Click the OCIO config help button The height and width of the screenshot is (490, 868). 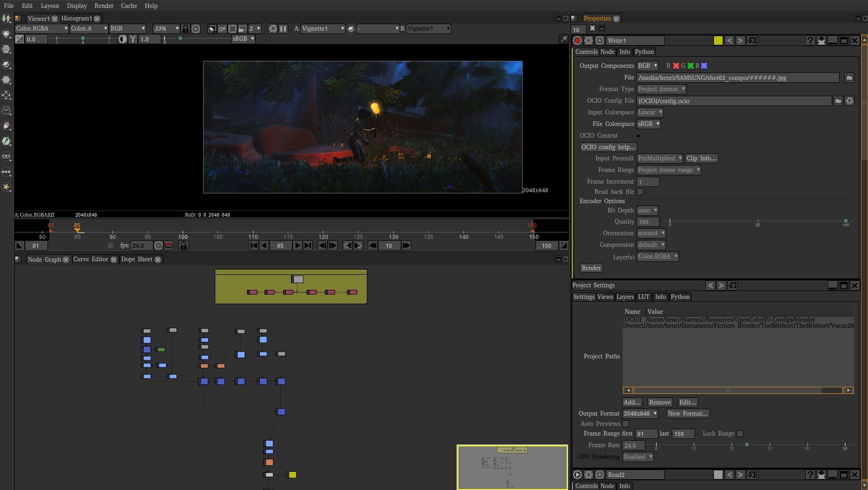[x=608, y=147]
